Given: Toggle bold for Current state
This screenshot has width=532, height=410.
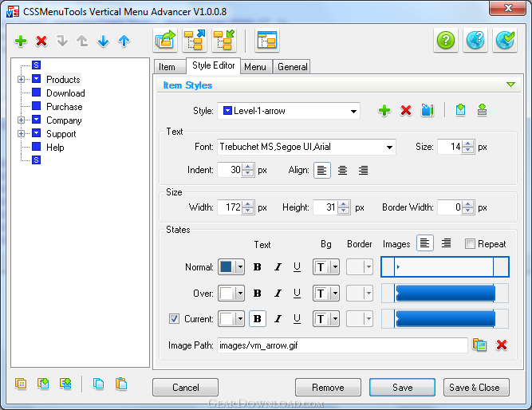Looking at the screenshot, I should click(x=257, y=319).
